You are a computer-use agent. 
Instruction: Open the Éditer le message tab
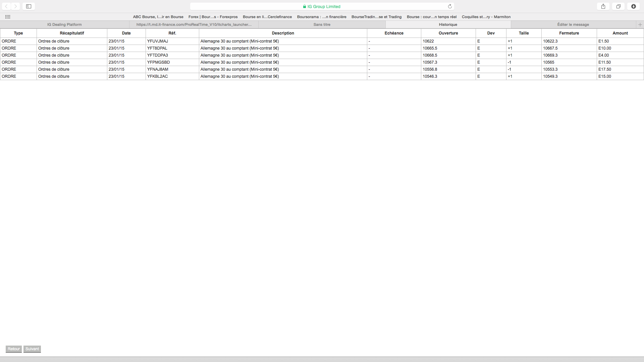(x=573, y=24)
